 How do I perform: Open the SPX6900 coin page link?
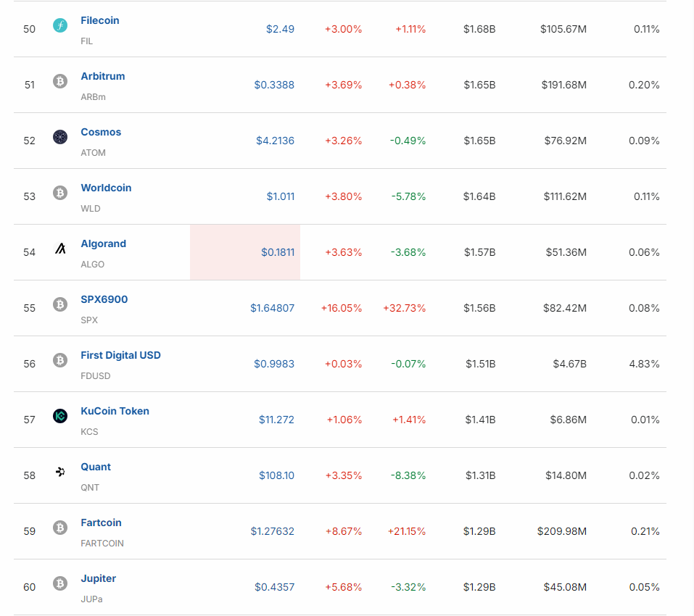click(104, 299)
